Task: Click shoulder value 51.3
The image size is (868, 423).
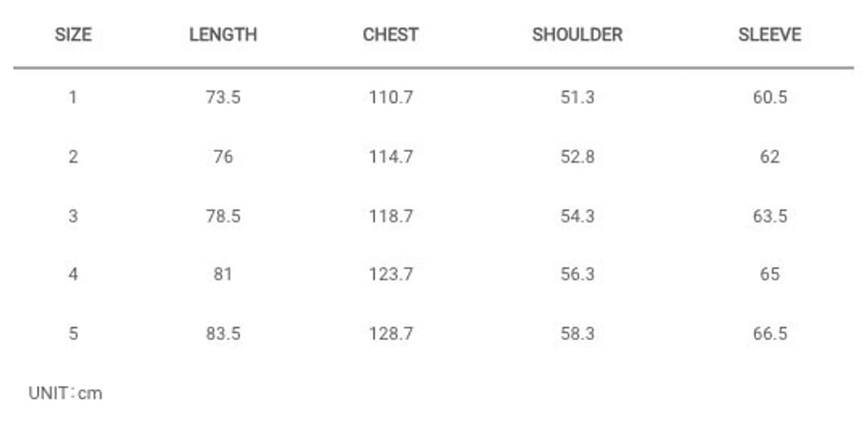Action: tap(577, 97)
